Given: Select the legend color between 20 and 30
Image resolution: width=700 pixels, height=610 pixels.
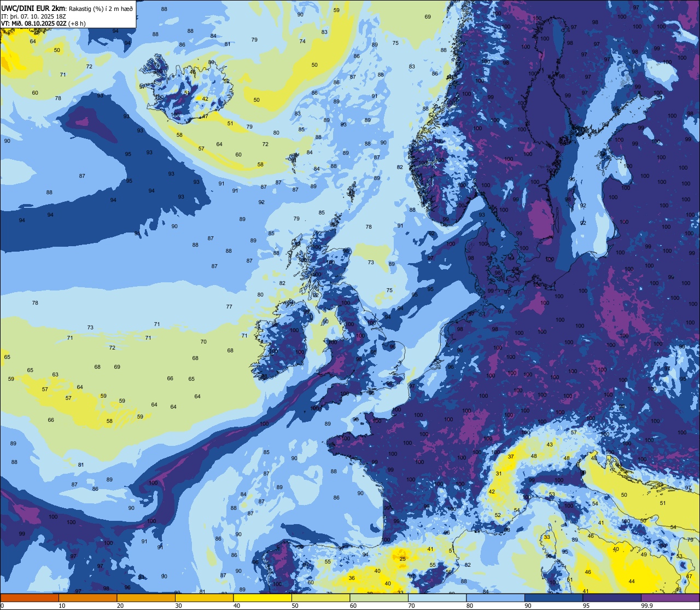Looking at the screenshot, I should point(146,597).
